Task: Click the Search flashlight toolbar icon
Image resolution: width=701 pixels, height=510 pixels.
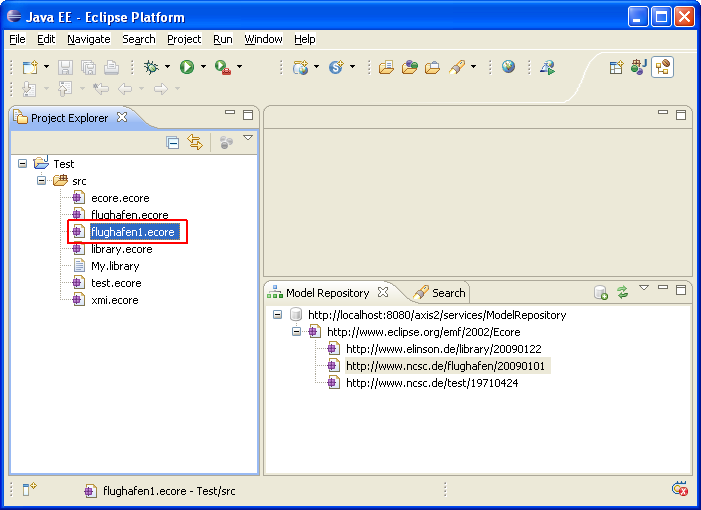Action: [457, 67]
